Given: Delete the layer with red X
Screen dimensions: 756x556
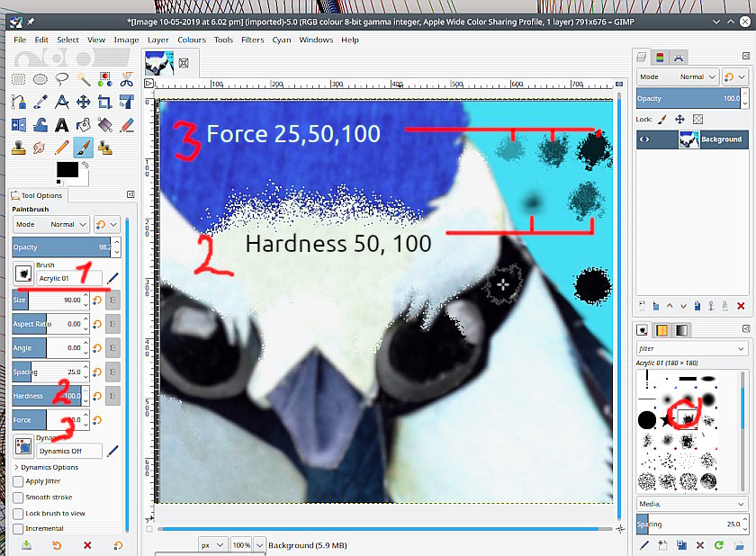Looking at the screenshot, I should pos(741,306).
